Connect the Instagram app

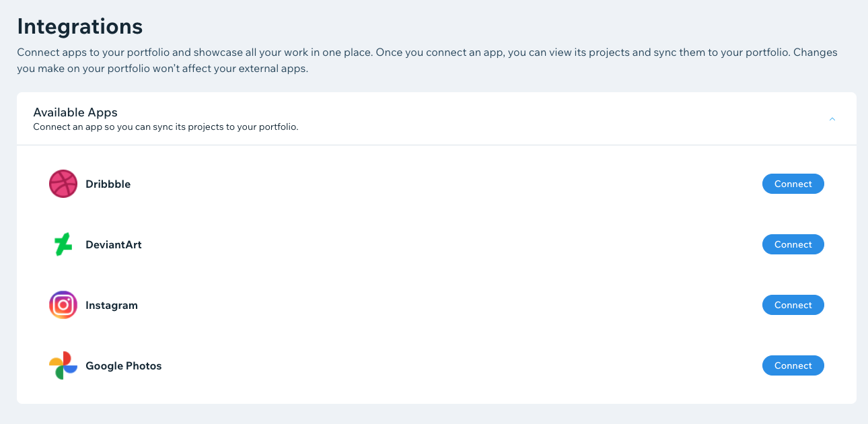tap(793, 305)
